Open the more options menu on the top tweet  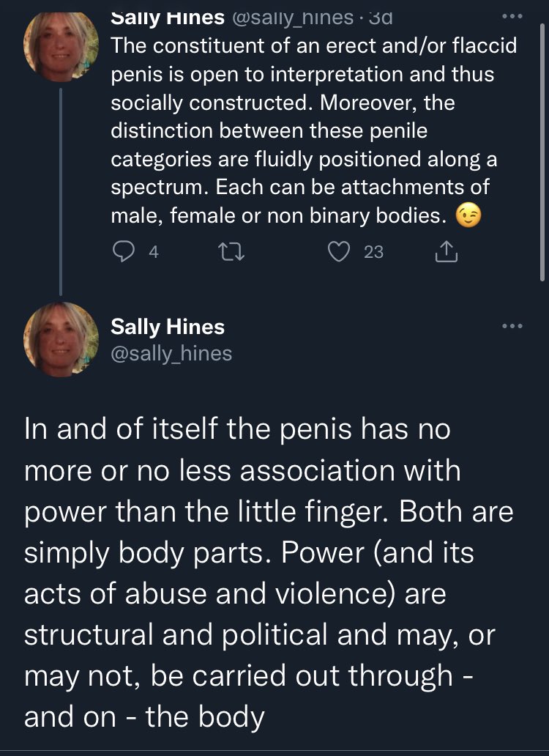pyautogui.click(x=509, y=15)
